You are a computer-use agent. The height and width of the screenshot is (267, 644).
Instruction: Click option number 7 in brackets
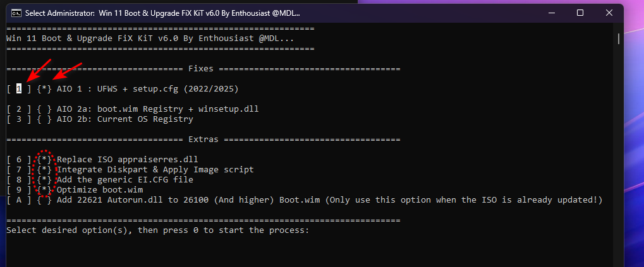coord(19,169)
